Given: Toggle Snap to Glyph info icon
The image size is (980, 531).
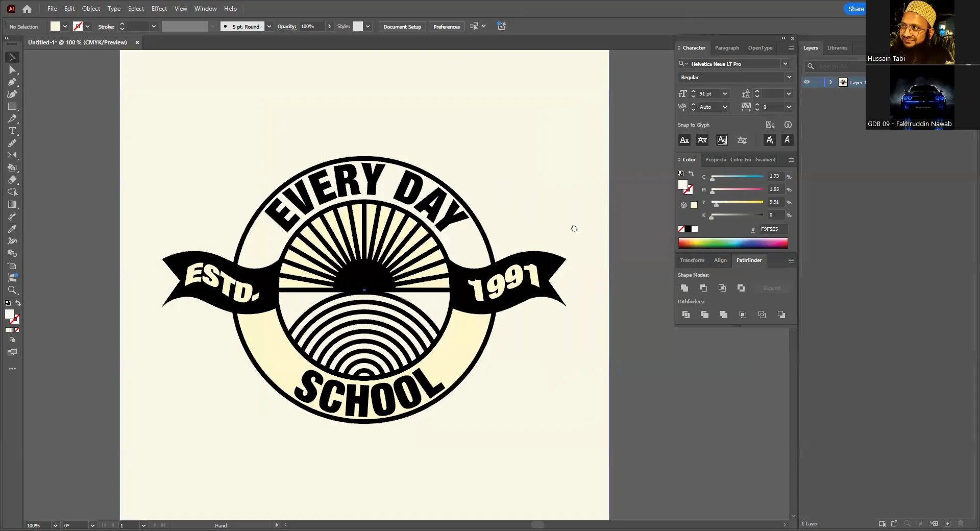Looking at the screenshot, I should [788, 125].
